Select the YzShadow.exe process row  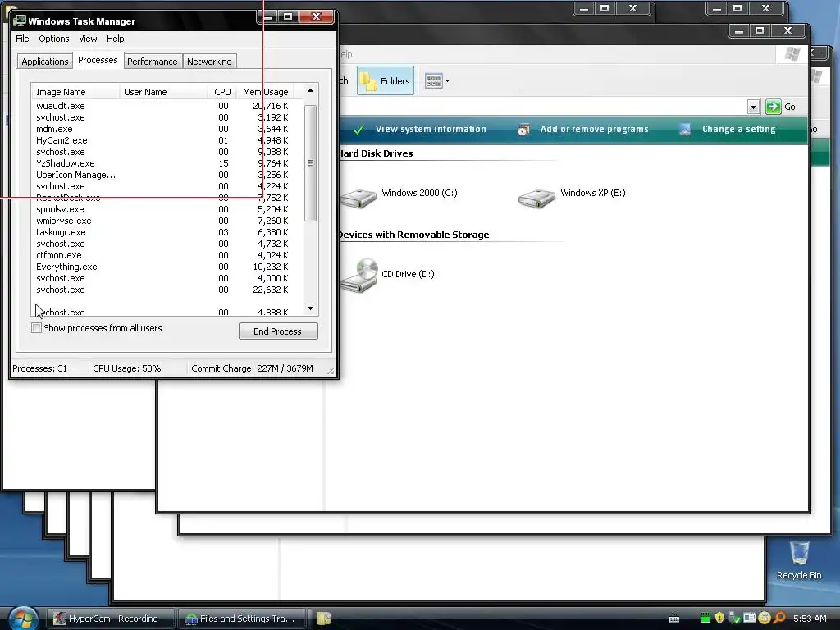167,163
